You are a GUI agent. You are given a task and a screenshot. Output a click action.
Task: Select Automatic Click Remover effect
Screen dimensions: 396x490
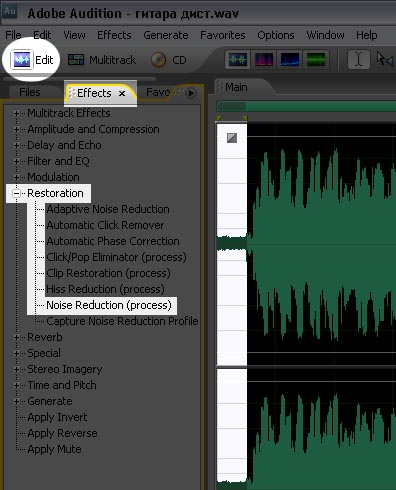(x=105, y=225)
